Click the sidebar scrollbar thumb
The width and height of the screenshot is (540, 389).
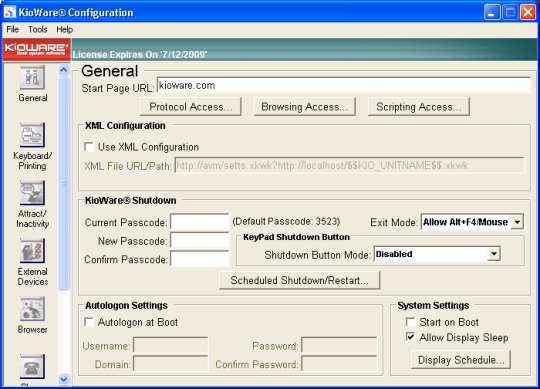(64, 183)
